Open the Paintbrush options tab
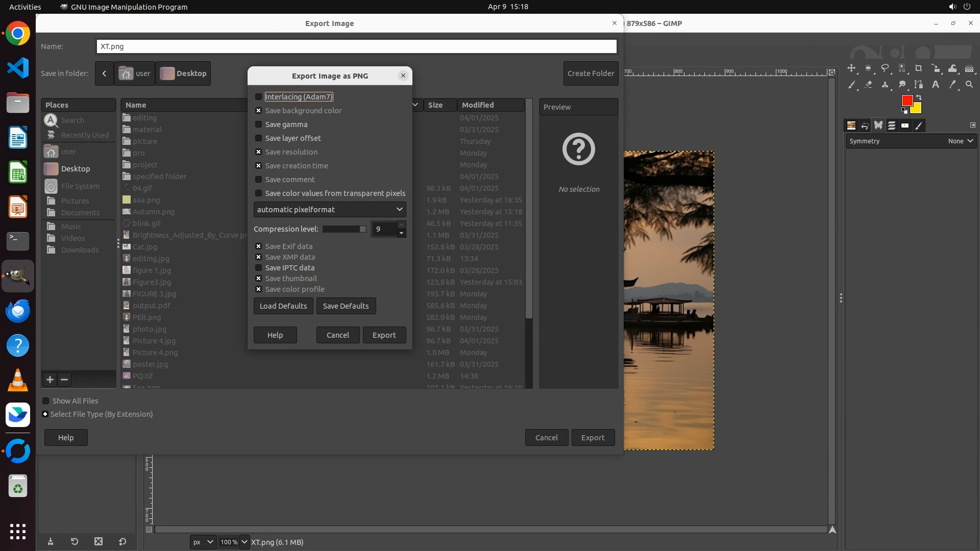980x551 pixels. [919, 126]
